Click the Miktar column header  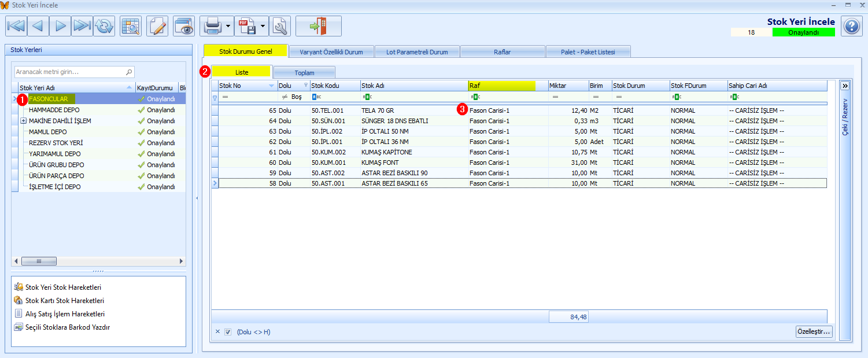[x=568, y=86]
